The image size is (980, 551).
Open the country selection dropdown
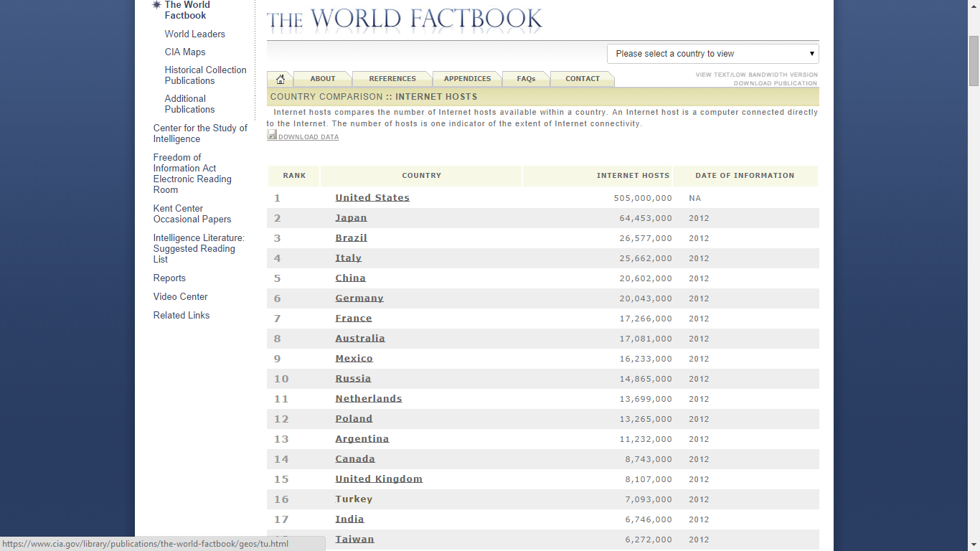[713, 54]
